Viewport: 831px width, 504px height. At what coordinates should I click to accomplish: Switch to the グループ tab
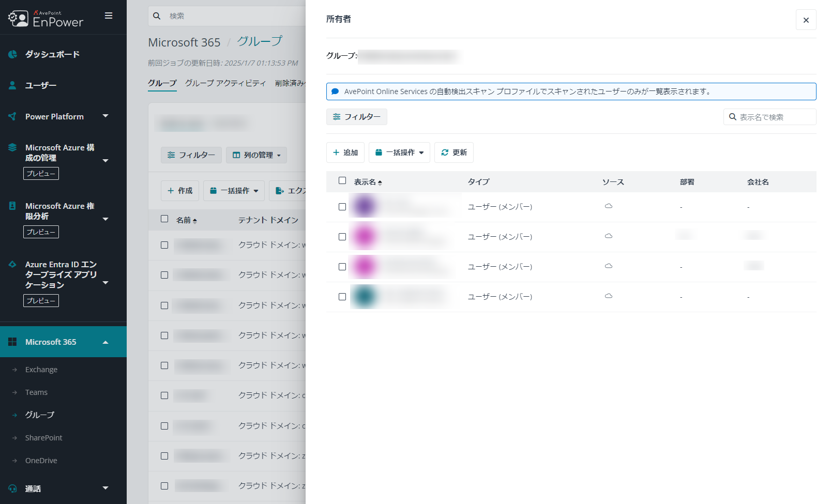pyautogui.click(x=162, y=83)
